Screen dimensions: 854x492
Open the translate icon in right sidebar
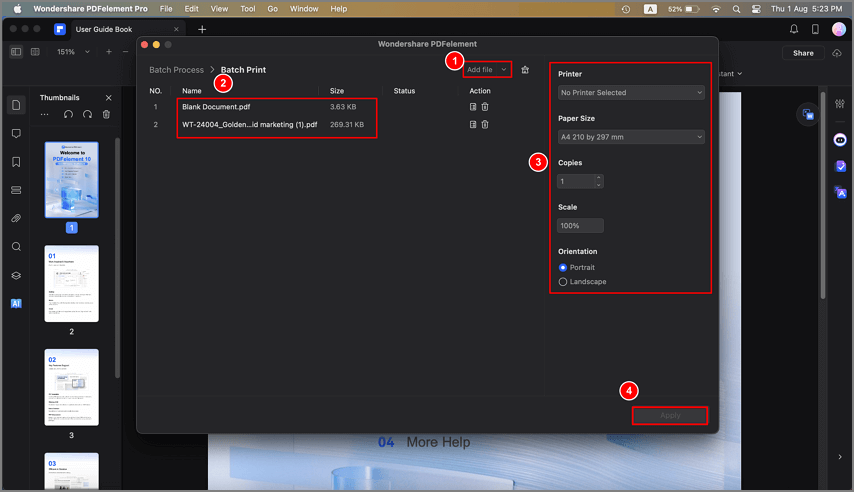coord(840,192)
